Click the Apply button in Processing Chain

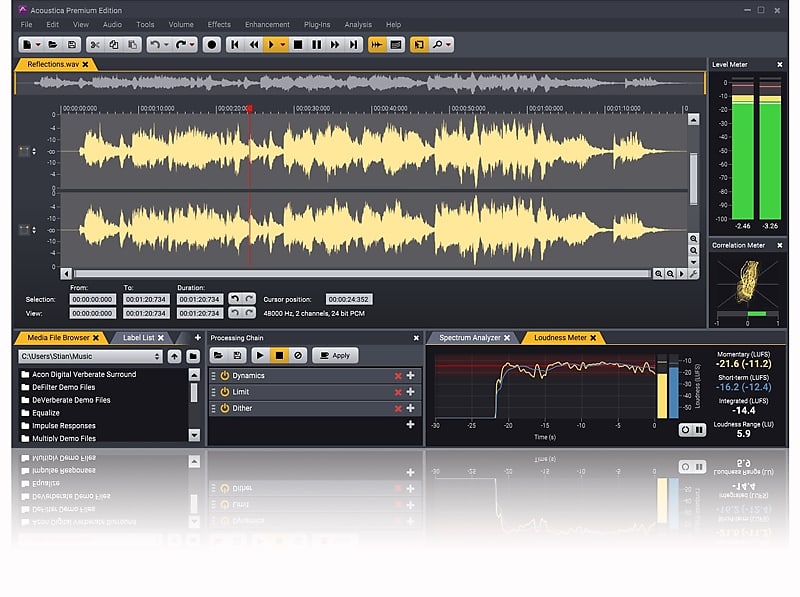338,355
